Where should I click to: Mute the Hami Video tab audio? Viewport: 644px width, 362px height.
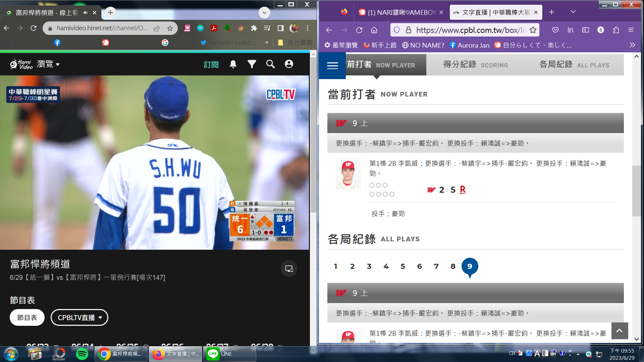pyautogui.click(x=86, y=13)
